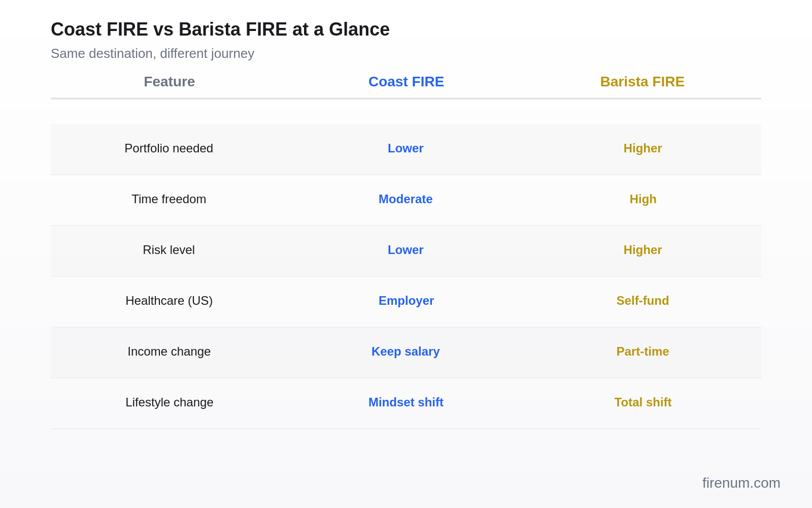Image resolution: width=812 pixels, height=508 pixels.
Task: Select "Mindset shift" in the Lifestyle change row
Action: pos(405,402)
